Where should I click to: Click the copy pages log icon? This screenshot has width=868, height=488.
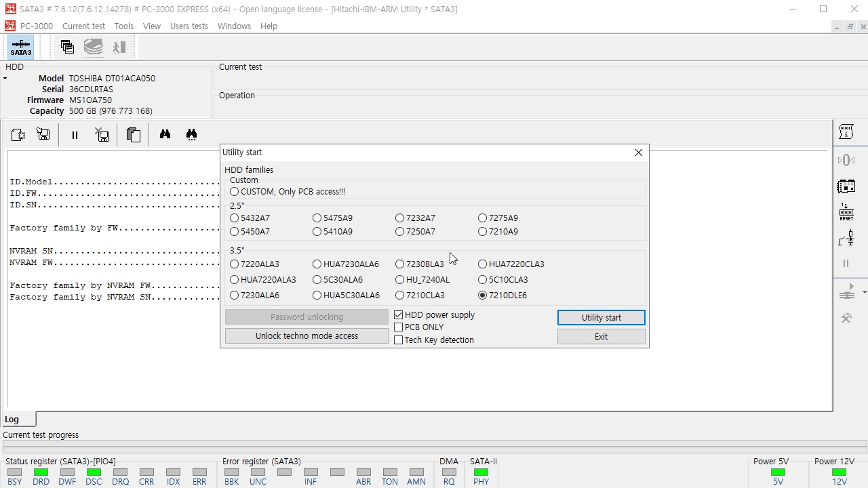134,134
